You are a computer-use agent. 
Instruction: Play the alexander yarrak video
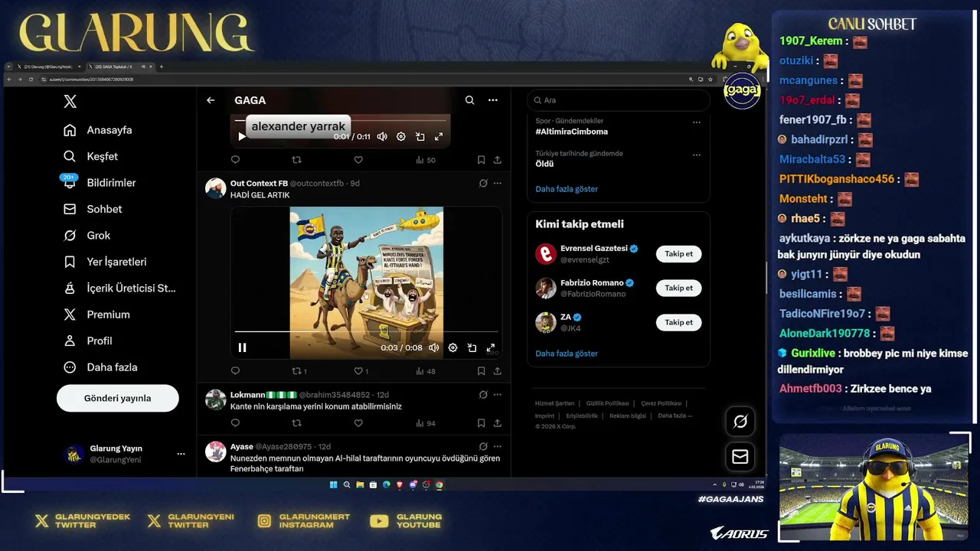click(x=242, y=137)
